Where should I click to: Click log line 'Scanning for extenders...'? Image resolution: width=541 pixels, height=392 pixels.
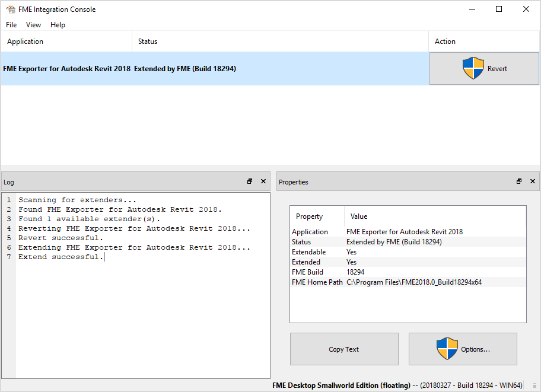(77, 200)
